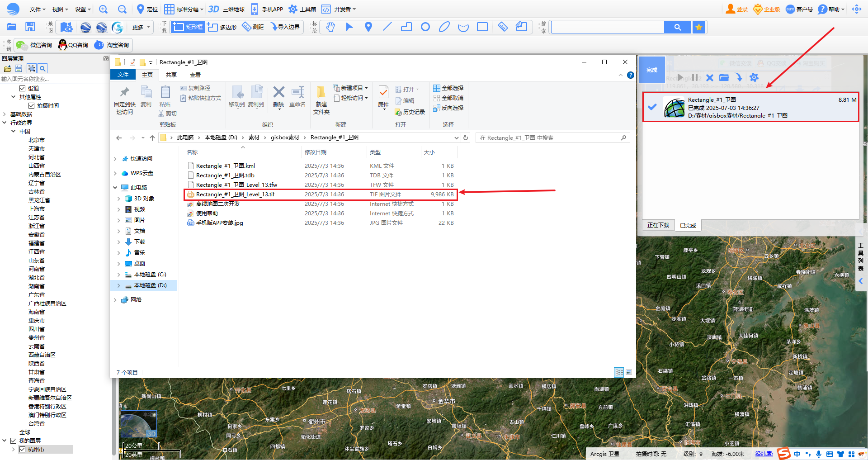This screenshot has height=460, width=868.
Task: Select the pan hand tool
Action: click(330, 27)
